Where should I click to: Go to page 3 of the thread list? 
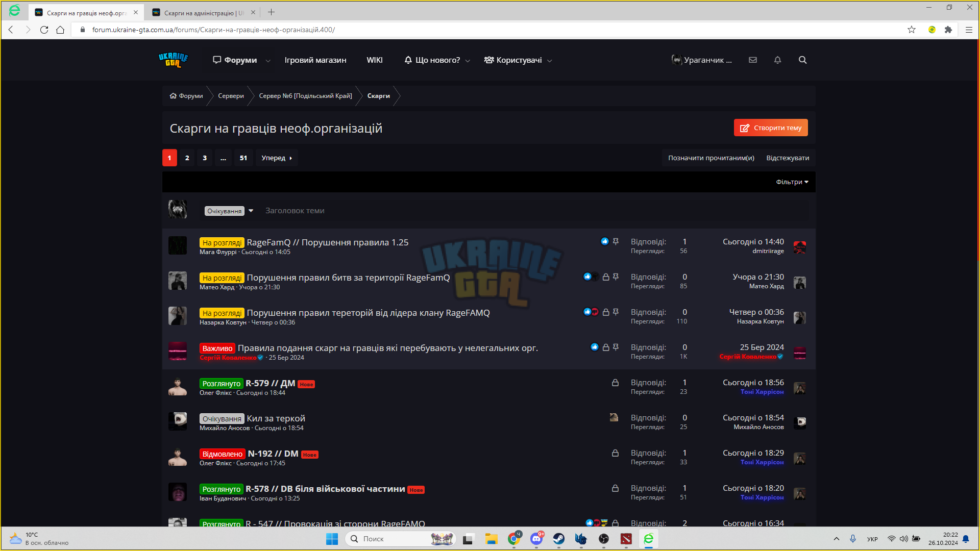tap(205, 158)
